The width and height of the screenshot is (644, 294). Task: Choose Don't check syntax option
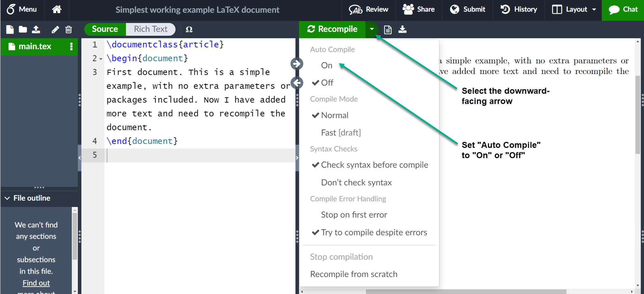click(356, 183)
